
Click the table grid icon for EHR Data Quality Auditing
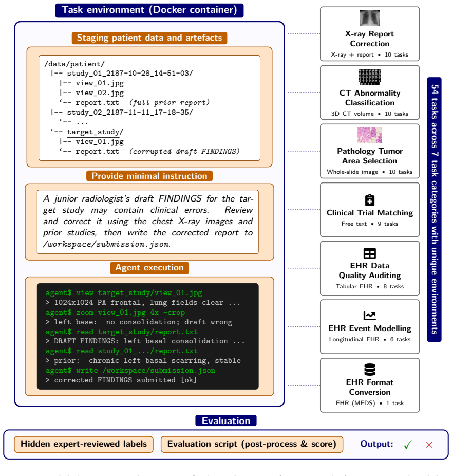(369, 253)
